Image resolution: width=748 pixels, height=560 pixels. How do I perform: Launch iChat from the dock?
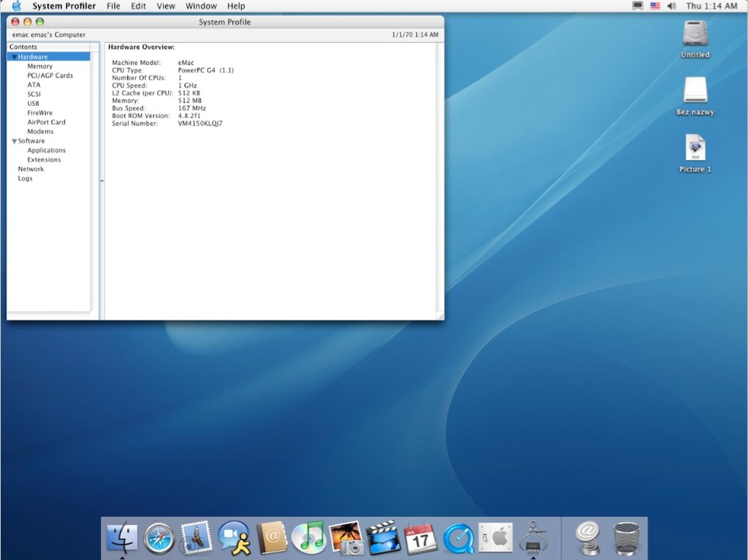point(234,538)
